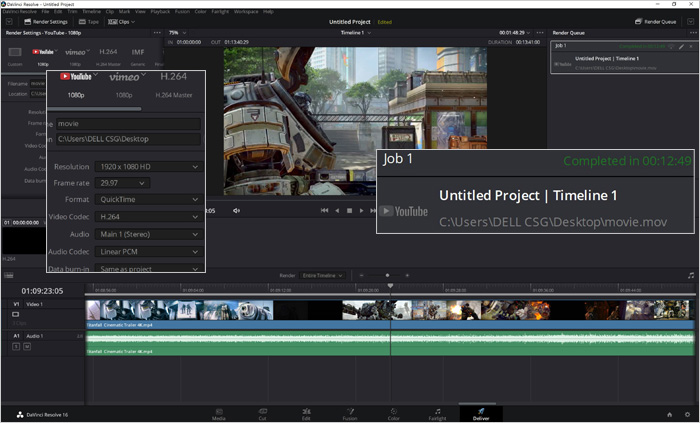Zoom out timeline with minus button
700x423 pixels.
coord(362,275)
